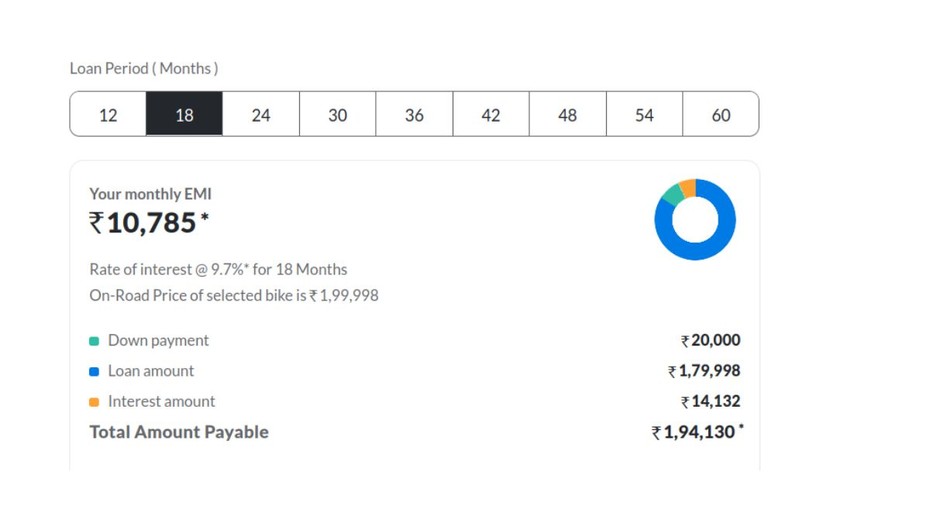This screenshot has height=523, width=930.
Task: Select 42 months as loan period
Action: tap(491, 115)
